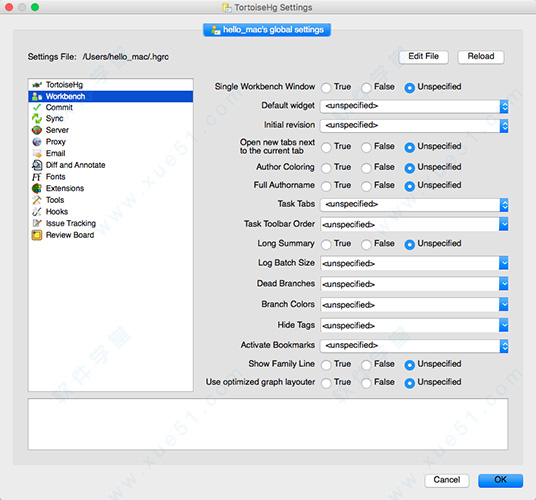
Task: Click the Hooks icon
Action: tap(37, 212)
